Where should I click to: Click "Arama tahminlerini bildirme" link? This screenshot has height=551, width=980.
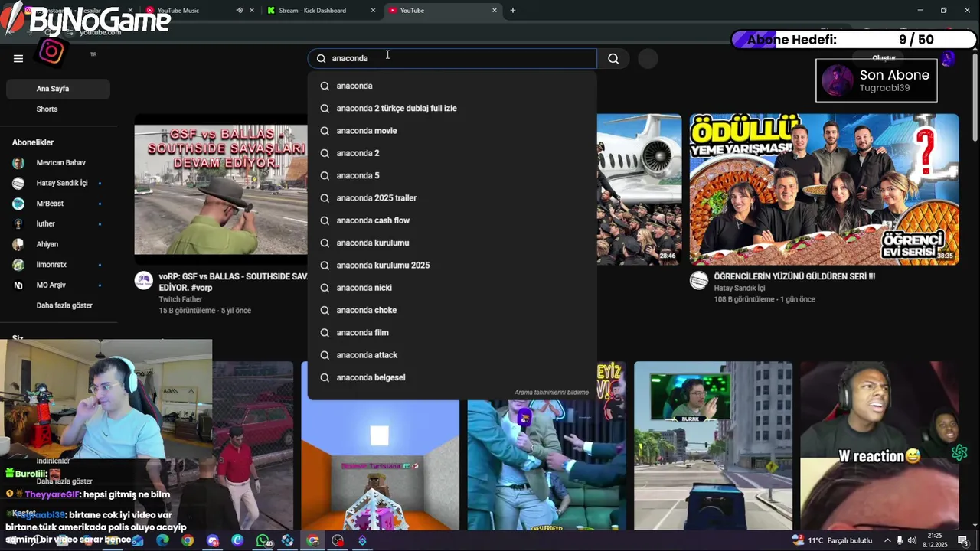[551, 393]
